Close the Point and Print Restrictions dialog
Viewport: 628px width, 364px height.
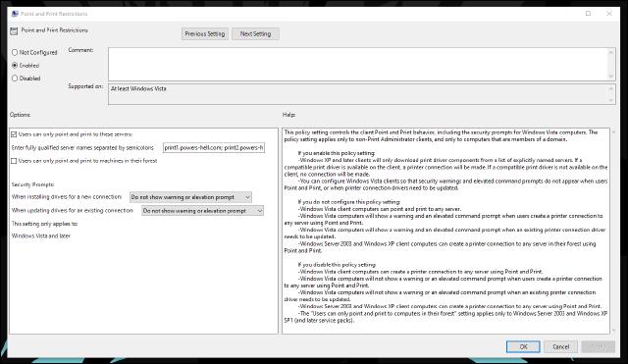pos(609,14)
